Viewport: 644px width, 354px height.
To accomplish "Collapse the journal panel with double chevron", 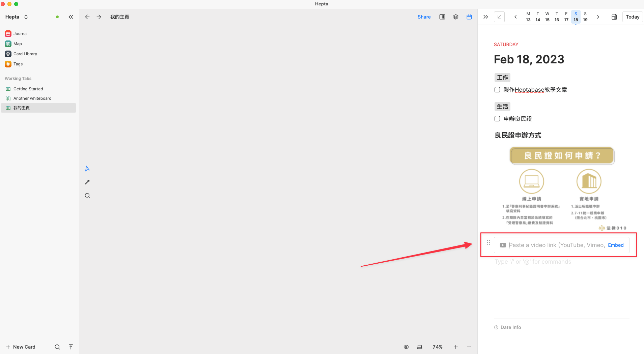I will pos(485,17).
